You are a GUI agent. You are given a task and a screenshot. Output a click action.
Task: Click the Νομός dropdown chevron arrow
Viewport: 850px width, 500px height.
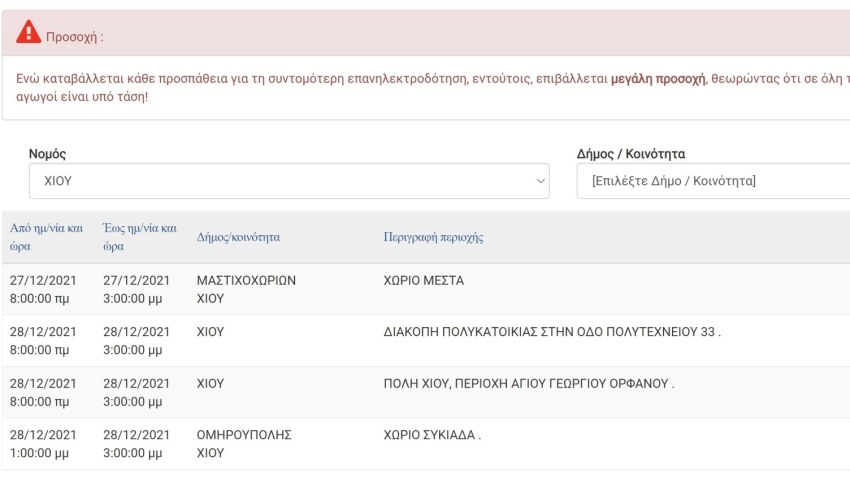tap(540, 181)
